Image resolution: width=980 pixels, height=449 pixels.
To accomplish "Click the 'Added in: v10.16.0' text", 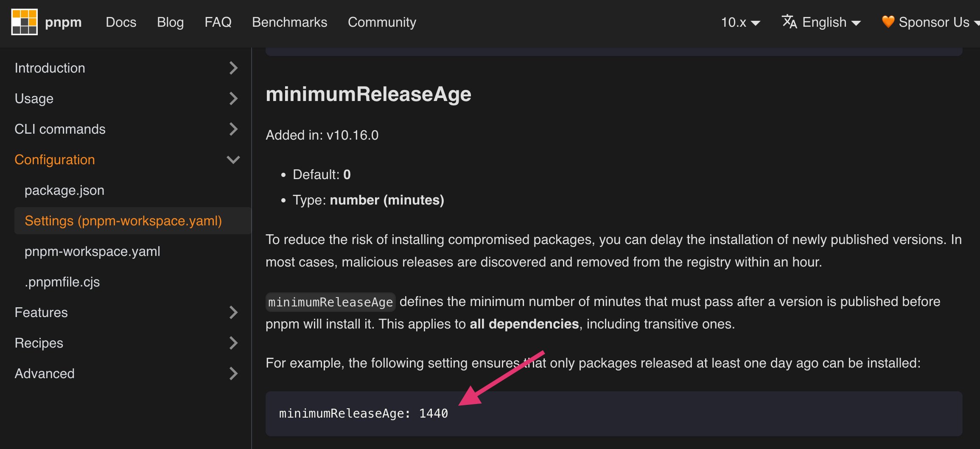I will [322, 135].
